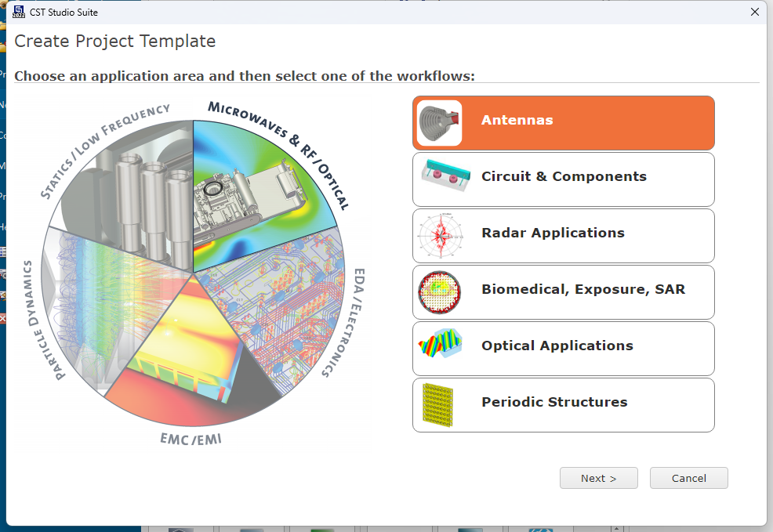Click the optical wave rainbow icon

coord(440,343)
